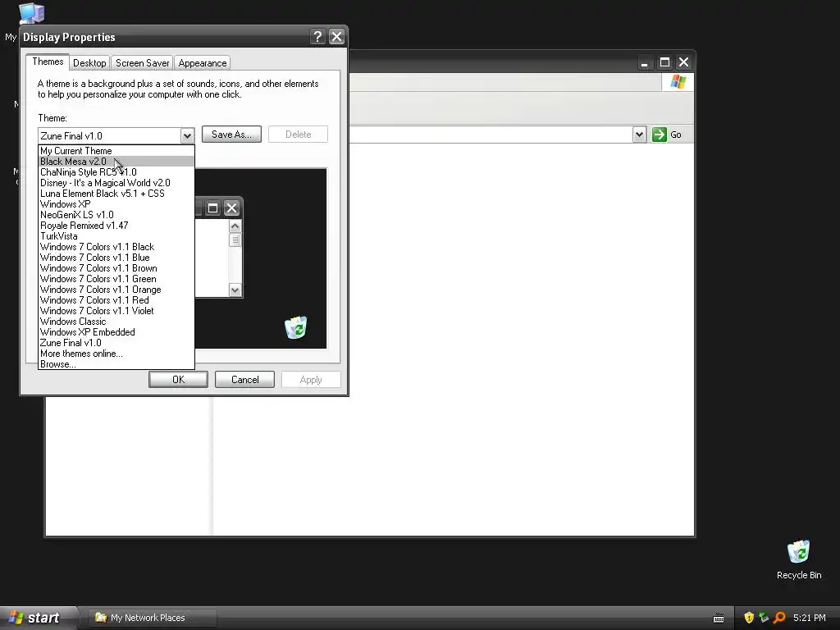
Task: Click the Display Properties help question mark
Action: [317, 36]
